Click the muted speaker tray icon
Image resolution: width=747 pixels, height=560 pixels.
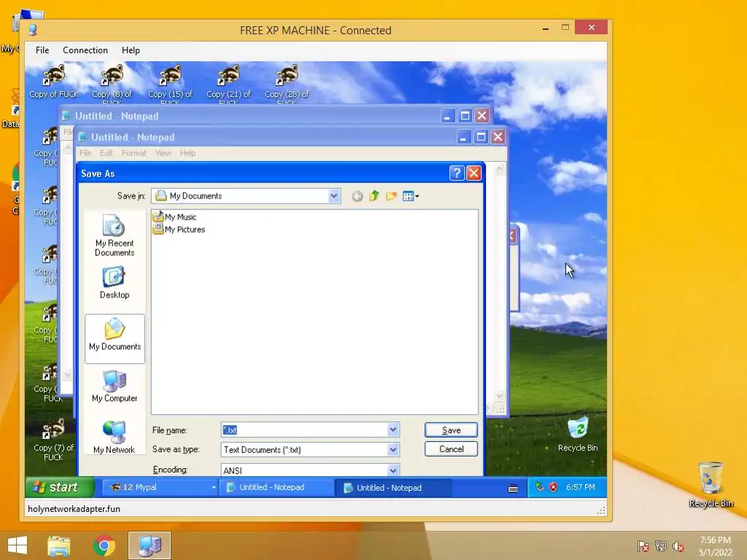pyautogui.click(x=678, y=546)
